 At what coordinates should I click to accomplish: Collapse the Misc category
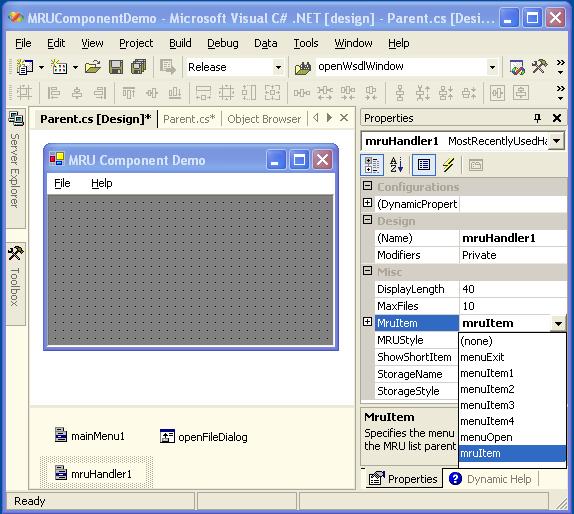pos(368,271)
